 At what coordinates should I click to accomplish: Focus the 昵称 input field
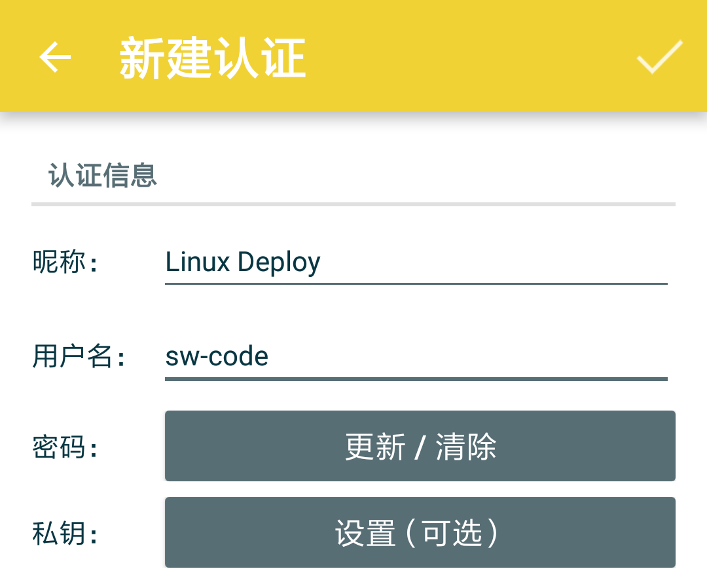click(x=416, y=263)
